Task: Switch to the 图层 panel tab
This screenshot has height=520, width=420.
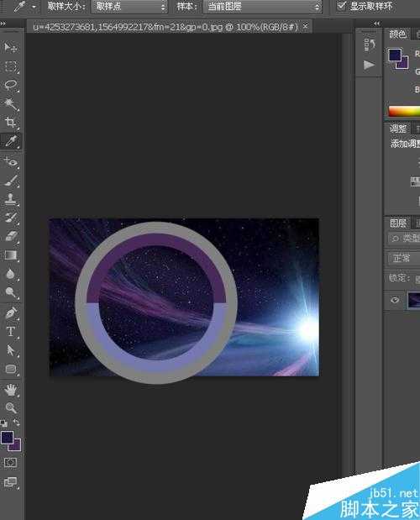Action: tap(397, 223)
